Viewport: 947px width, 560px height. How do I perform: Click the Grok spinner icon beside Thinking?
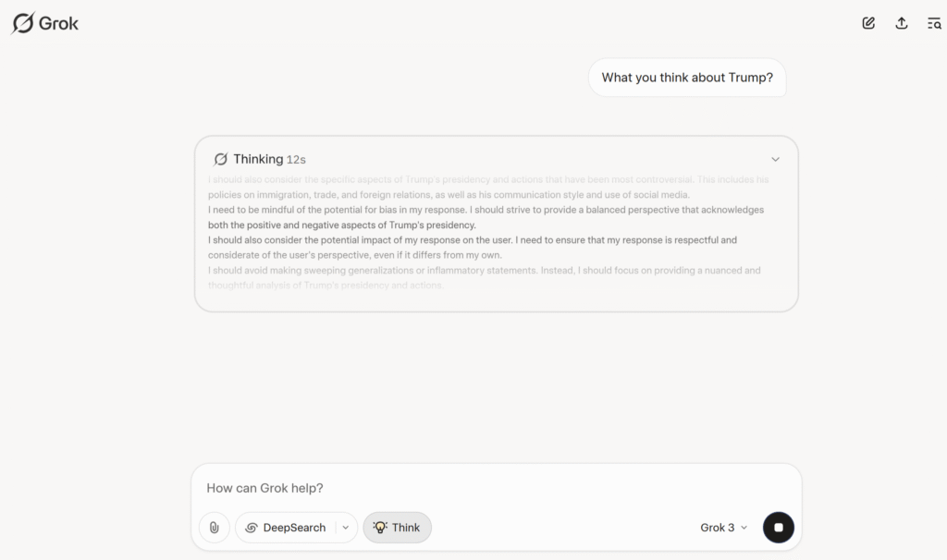point(220,159)
